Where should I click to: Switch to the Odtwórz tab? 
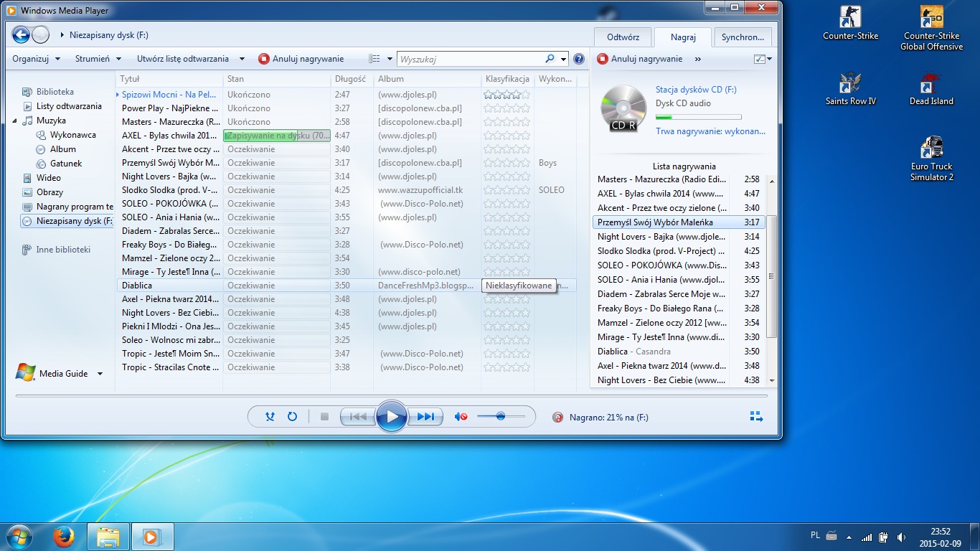click(623, 37)
